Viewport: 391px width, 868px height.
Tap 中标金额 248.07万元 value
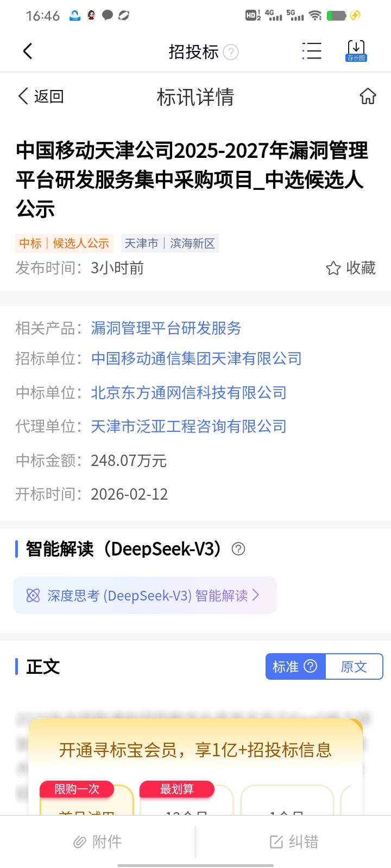(129, 461)
